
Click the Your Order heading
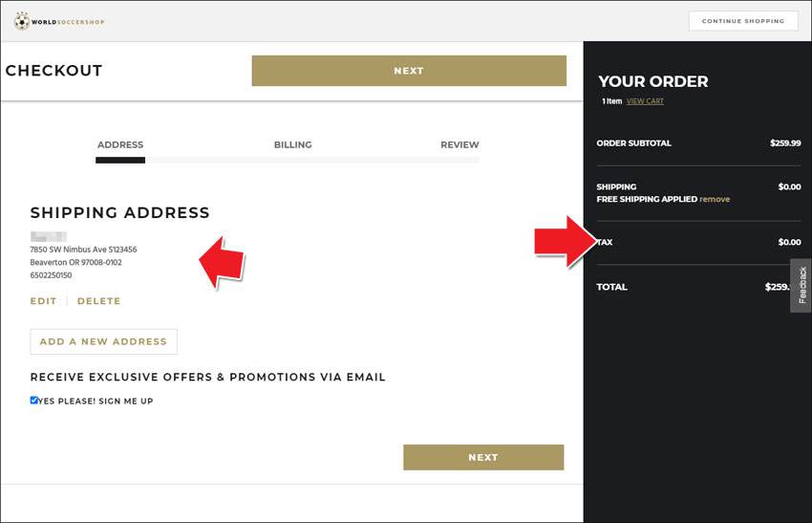click(653, 81)
